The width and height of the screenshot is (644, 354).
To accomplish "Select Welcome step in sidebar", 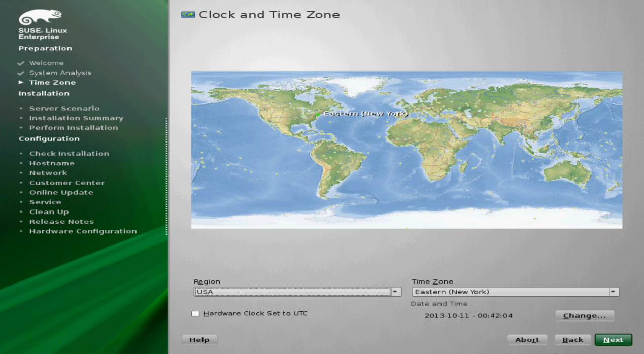I will pyautogui.click(x=47, y=63).
